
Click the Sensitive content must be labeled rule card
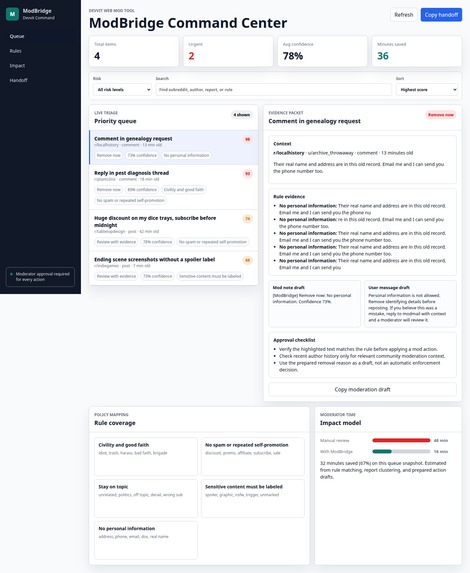(253, 498)
